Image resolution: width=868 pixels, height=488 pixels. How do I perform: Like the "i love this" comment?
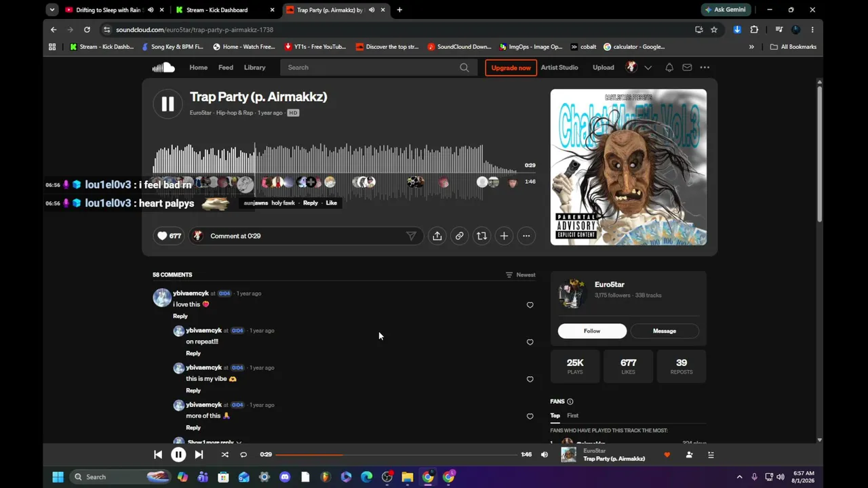click(x=530, y=305)
